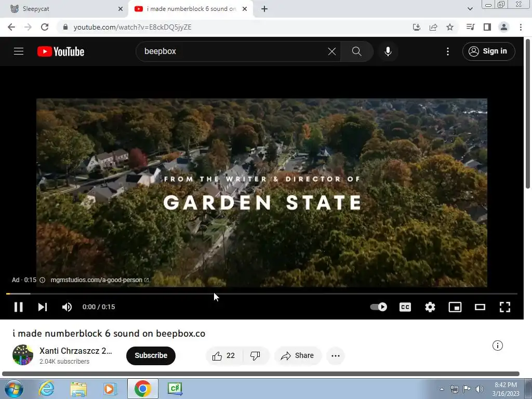Open the Xanti Chrzaszcz channel avatar
The height and width of the screenshot is (399, 532).
coord(23,355)
